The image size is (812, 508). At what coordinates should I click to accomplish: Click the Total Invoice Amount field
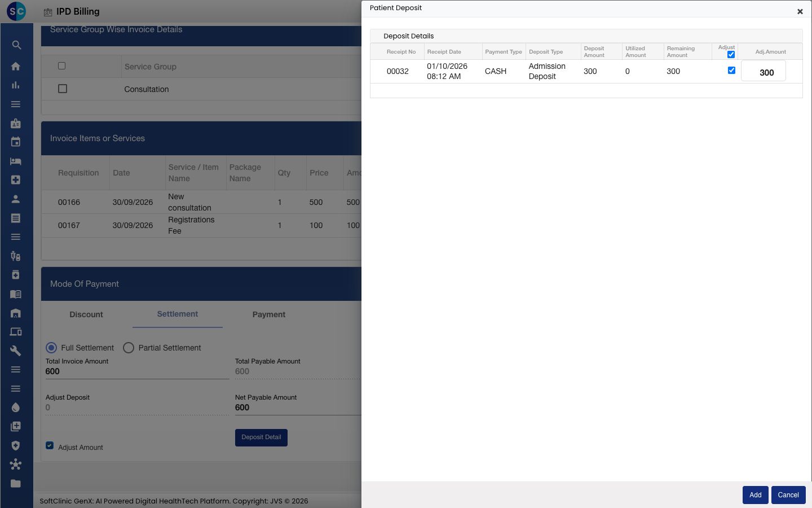pos(137,371)
